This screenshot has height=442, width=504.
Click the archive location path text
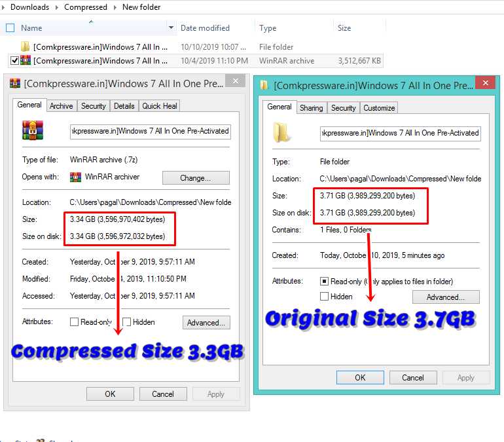151,202
